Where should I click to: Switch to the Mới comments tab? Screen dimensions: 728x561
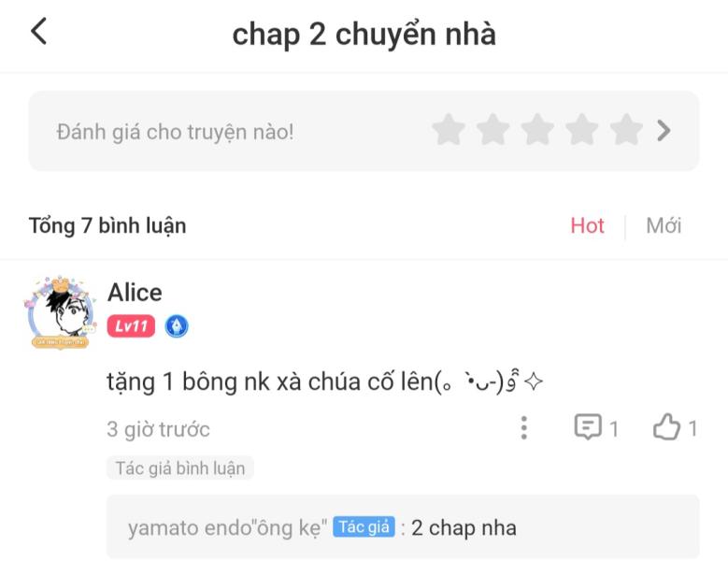pos(664,225)
